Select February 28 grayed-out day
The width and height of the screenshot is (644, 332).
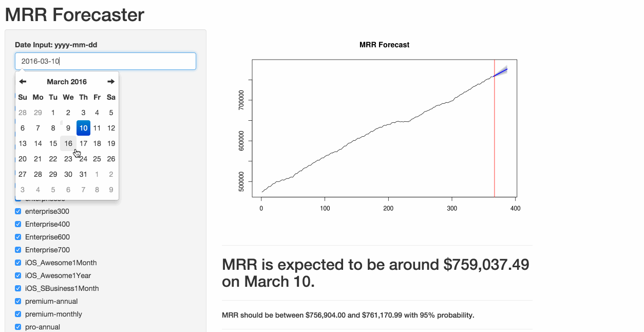pyautogui.click(x=23, y=113)
